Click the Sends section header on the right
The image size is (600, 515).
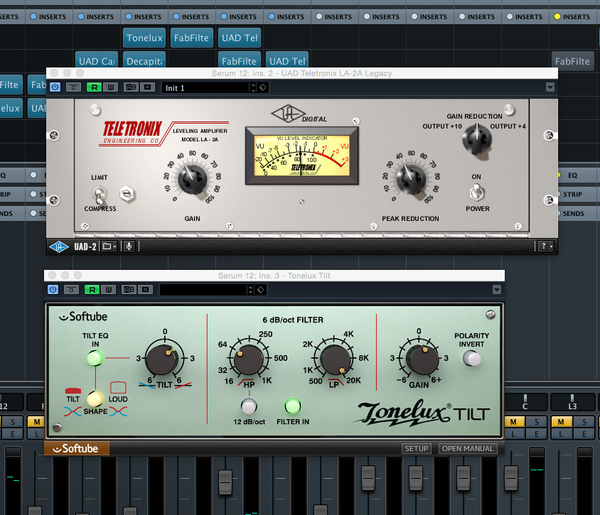tap(573, 213)
